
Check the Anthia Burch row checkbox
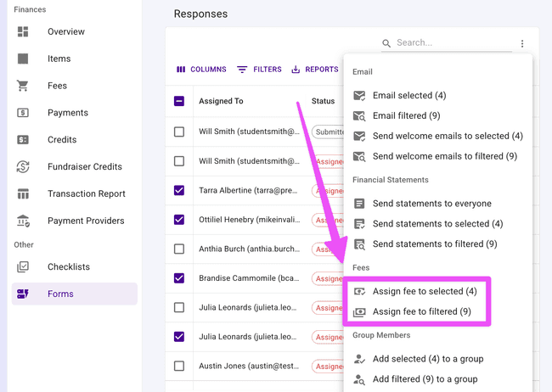(x=179, y=249)
